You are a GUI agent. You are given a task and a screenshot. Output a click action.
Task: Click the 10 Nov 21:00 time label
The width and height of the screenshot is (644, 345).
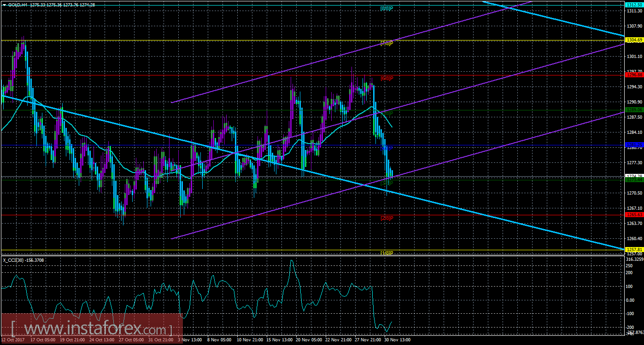click(249, 340)
